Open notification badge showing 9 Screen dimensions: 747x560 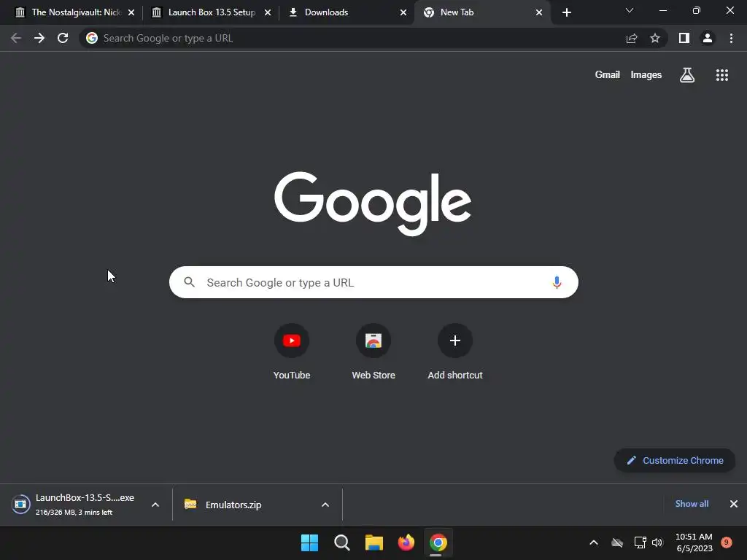tap(727, 542)
